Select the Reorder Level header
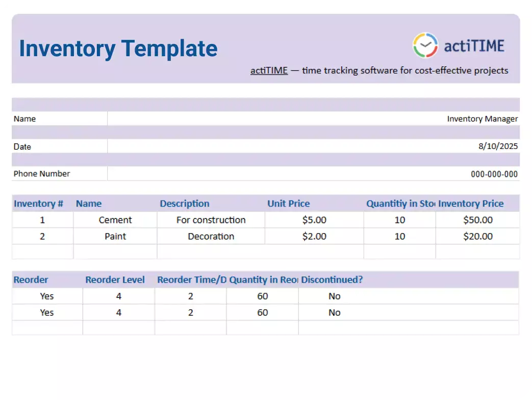This screenshot has height=400, width=532. [115, 280]
